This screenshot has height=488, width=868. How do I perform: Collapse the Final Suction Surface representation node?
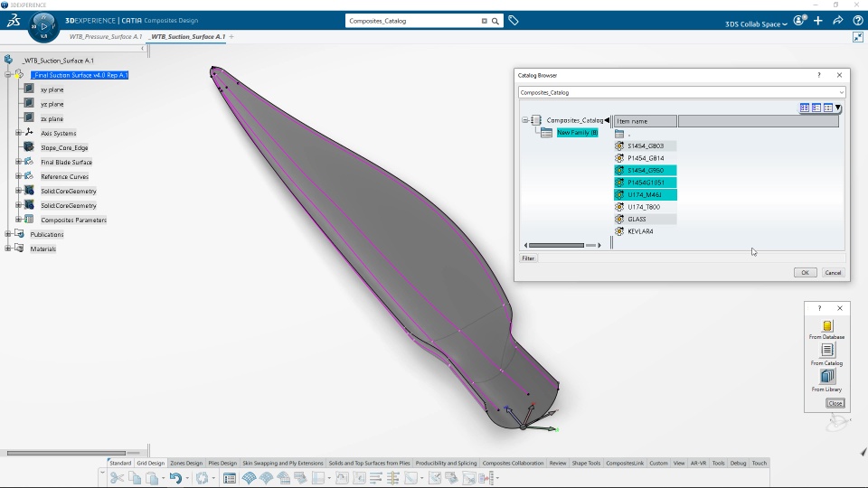point(8,75)
